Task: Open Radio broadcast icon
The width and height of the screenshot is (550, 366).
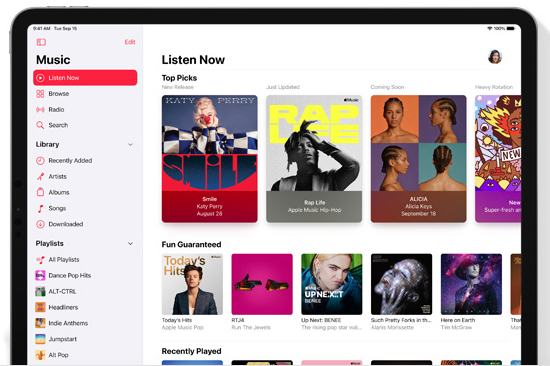Action: tap(40, 109)
